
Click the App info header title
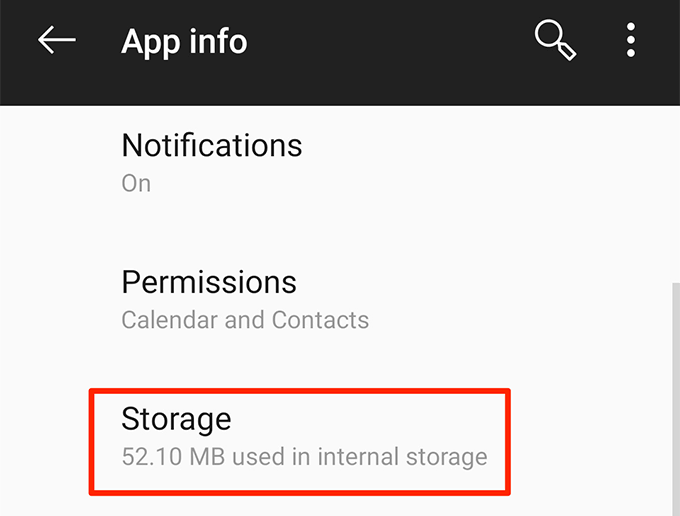pos(184,42)
